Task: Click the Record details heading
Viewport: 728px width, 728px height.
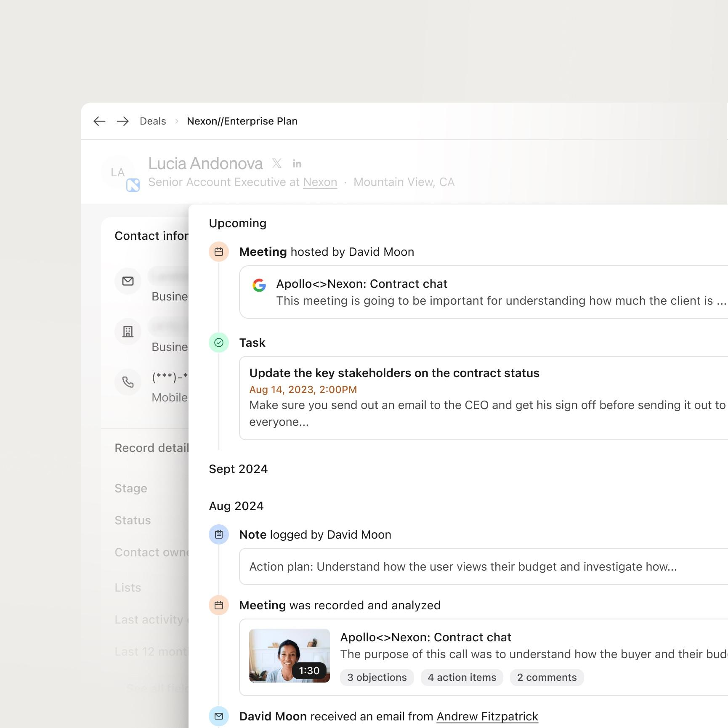Action: click(x=151, y=448)
